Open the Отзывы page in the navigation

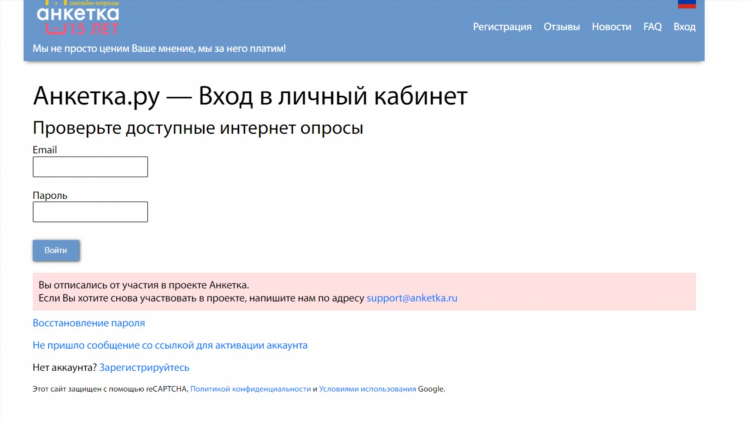pyautogui.click(x=562, y=27)
